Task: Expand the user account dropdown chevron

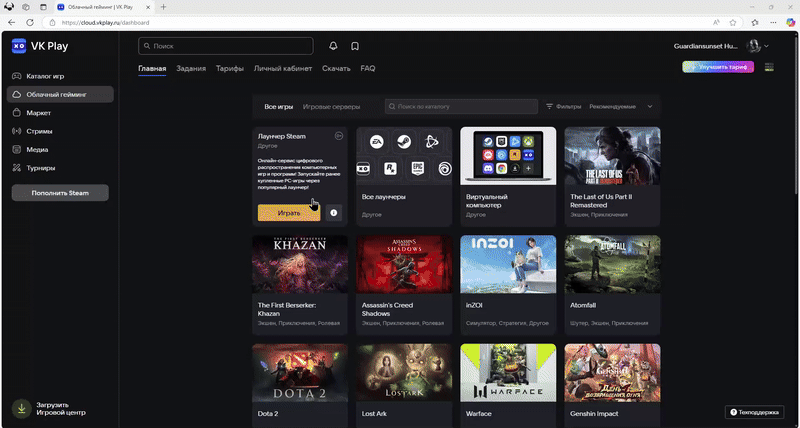Action: point(766,46)
